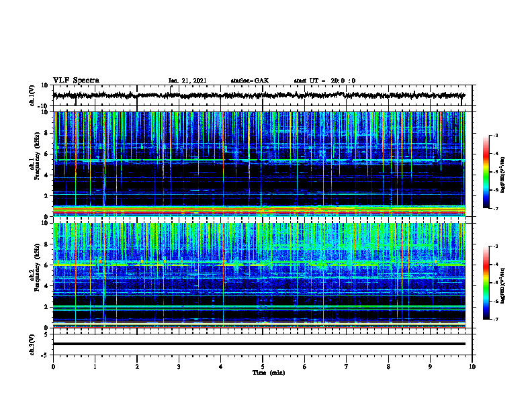Click the '2' kHz tick label on ch.2 spectrogram
The image size is (532, 411).
(46, 307)
